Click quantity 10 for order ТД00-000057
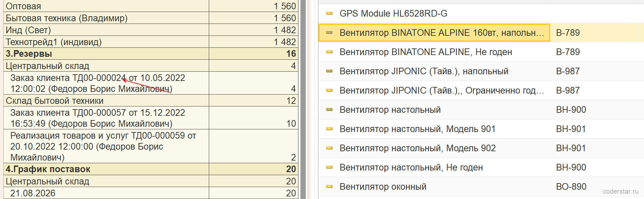Screen dimensions: 644x199 [x=291, y=124]
